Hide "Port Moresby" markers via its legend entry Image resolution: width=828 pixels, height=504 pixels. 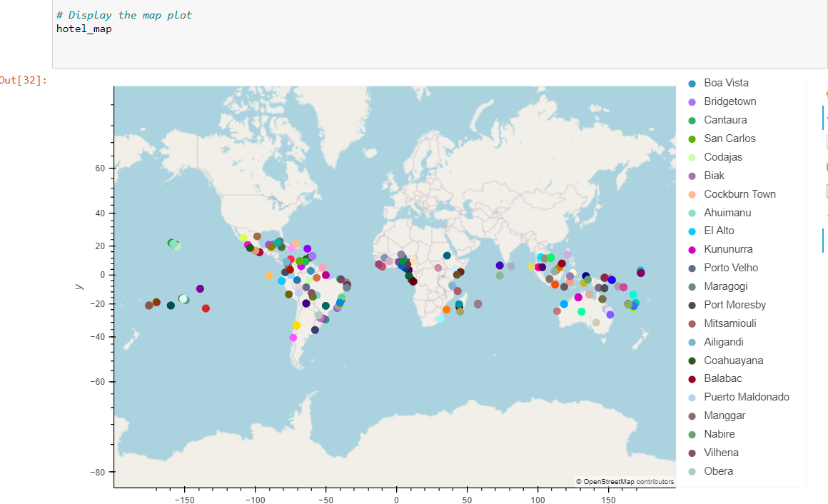[x=735, y=304]
